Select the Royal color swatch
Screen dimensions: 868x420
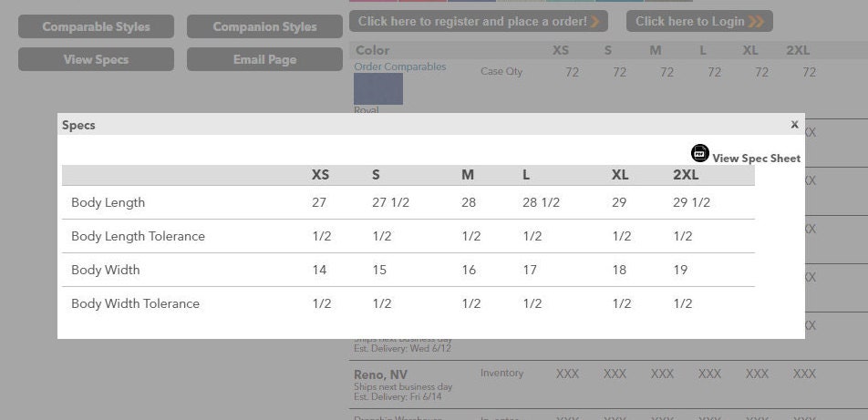(x=378, y=88)
